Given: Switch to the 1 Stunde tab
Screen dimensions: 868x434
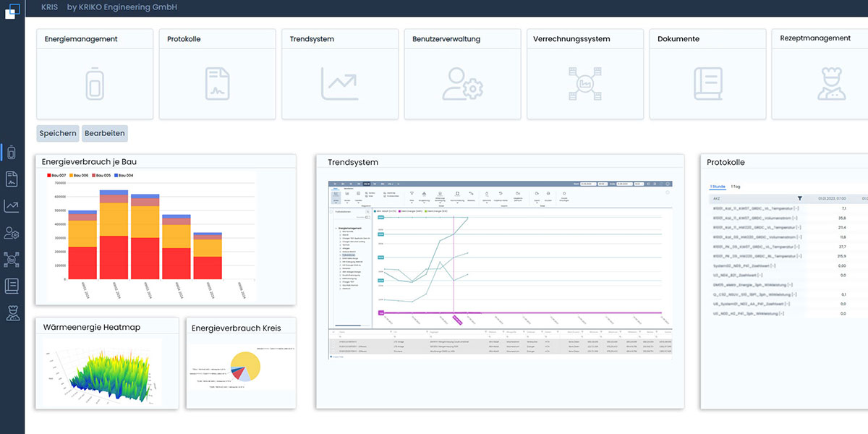Looking at the screenshot, I should coord(718,186).
